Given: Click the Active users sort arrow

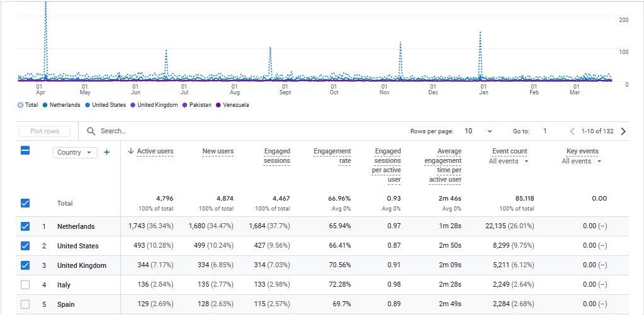Looking at the screenshot, I should pos(130,151).
